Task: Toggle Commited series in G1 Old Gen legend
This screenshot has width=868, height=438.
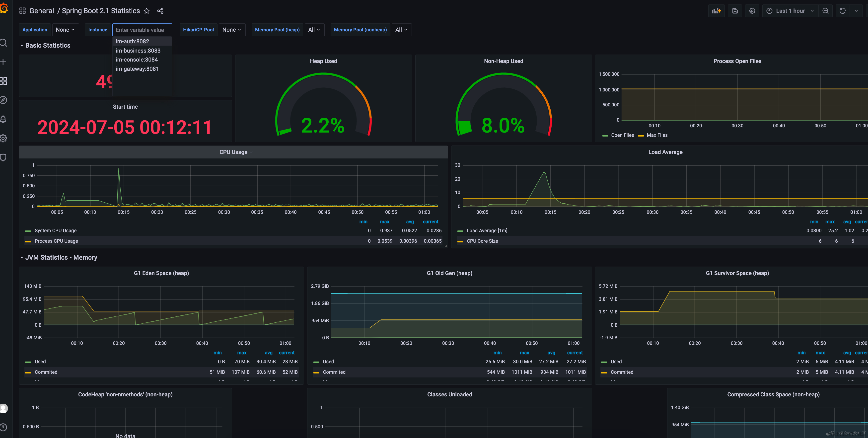Action: point(334,372)
